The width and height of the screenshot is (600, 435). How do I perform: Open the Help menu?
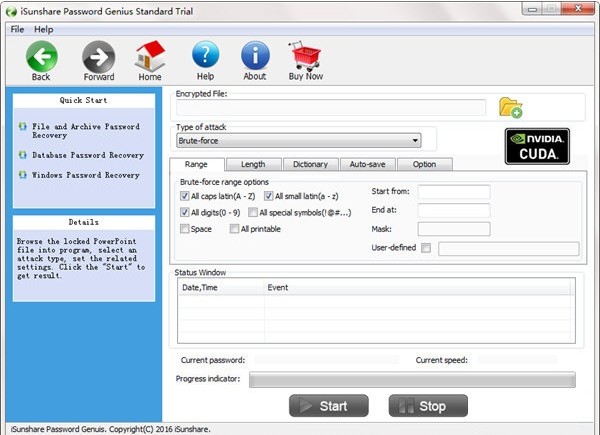pyautogui.click(x=44, y=29)
